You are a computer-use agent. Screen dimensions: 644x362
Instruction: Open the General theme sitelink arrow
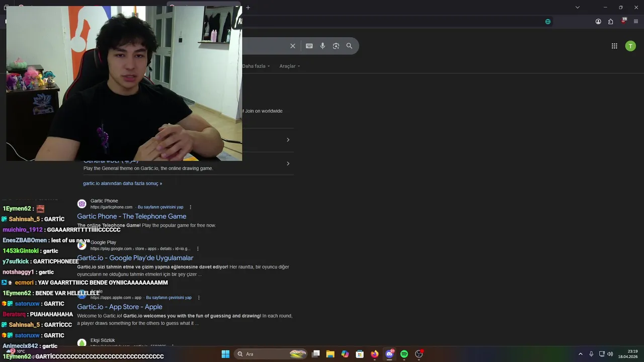click(x=288, y=163)
